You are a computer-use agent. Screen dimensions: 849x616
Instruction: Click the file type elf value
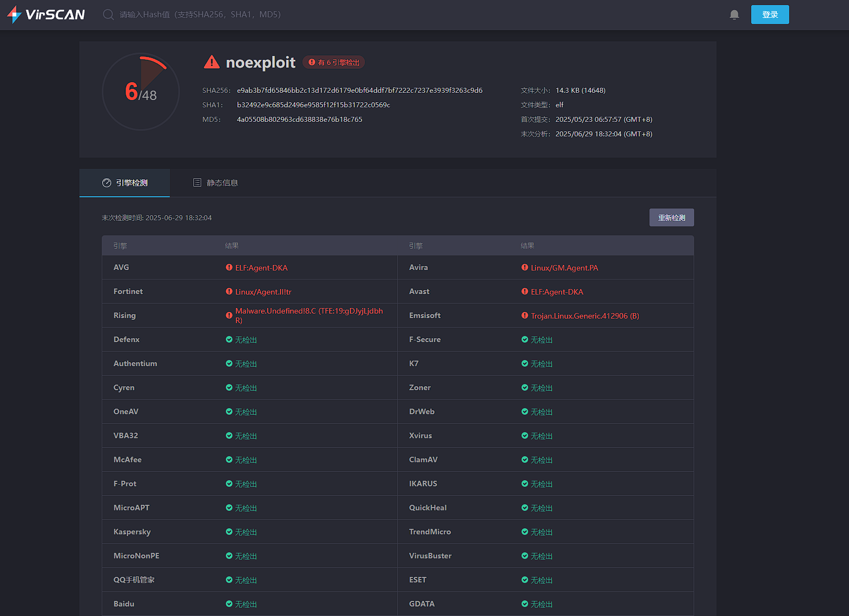[x=559, y=105]
